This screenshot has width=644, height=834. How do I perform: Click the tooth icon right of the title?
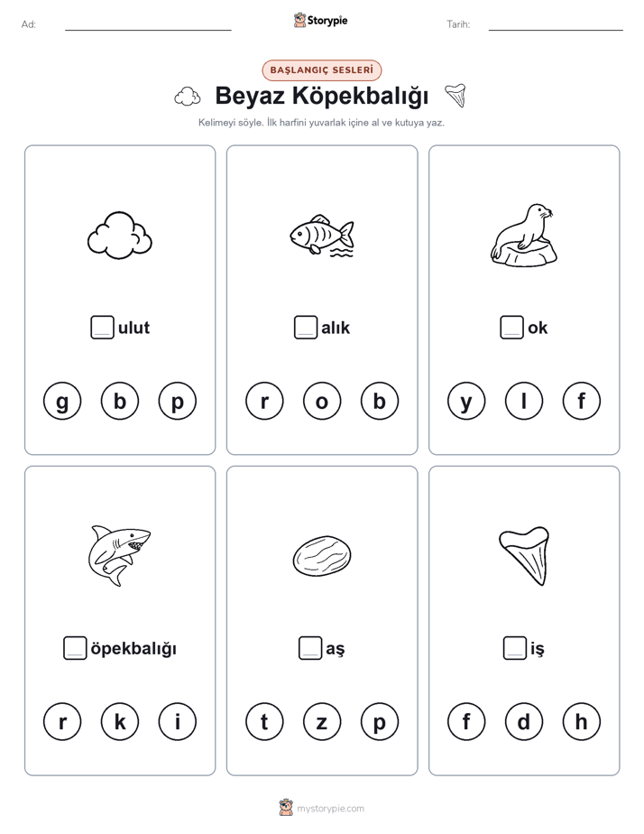455,95
